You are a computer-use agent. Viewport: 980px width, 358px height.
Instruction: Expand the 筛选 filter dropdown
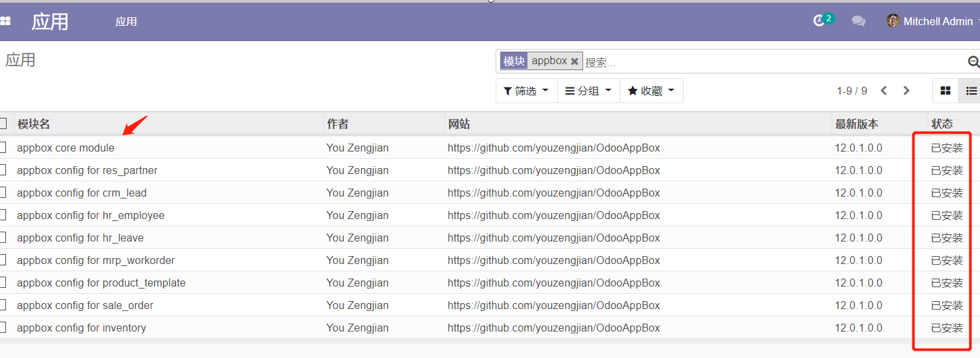526,91
